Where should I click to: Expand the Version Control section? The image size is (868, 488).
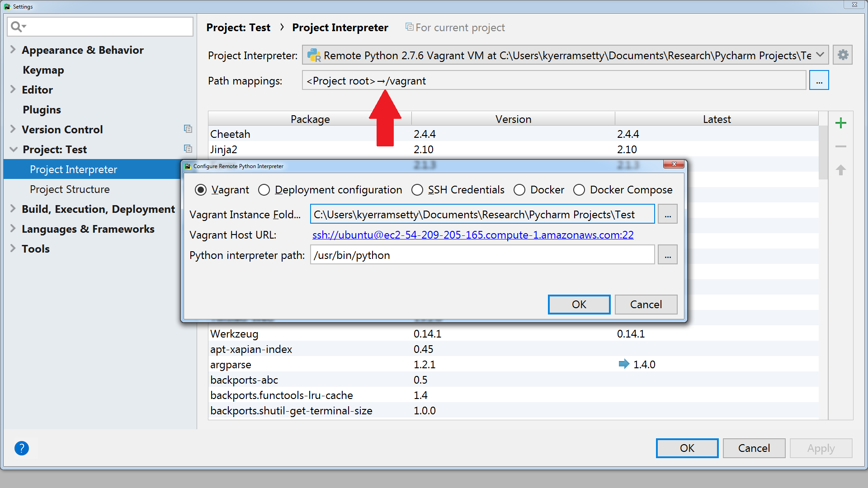13,129
